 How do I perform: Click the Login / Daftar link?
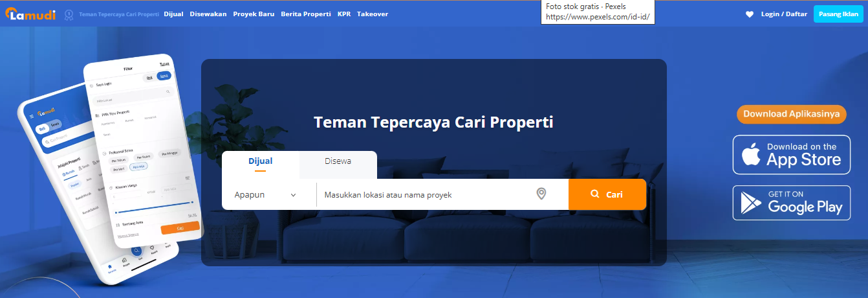point(783,14)
